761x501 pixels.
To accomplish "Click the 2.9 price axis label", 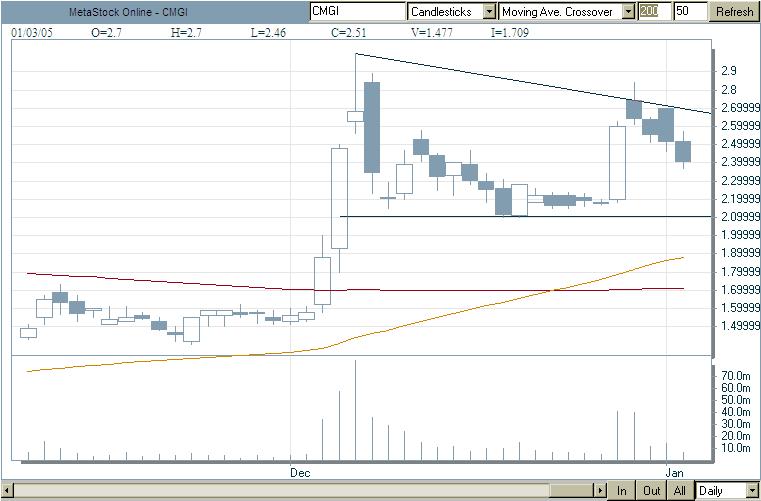I will (728, 71).
